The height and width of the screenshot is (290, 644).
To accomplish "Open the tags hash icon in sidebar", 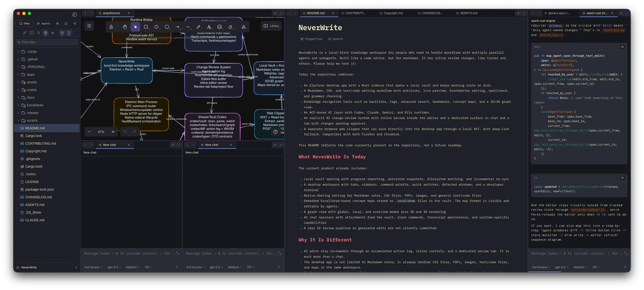I will [x=57, y=23].
